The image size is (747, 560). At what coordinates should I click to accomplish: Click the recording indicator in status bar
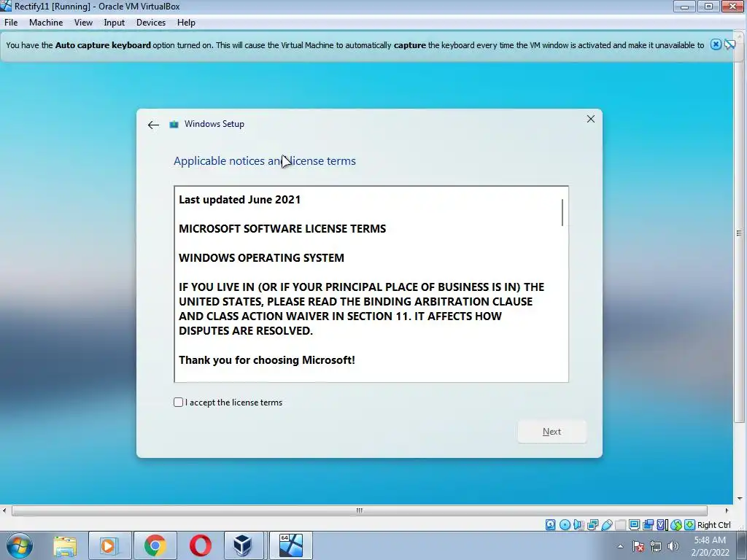tap(648, 525)
